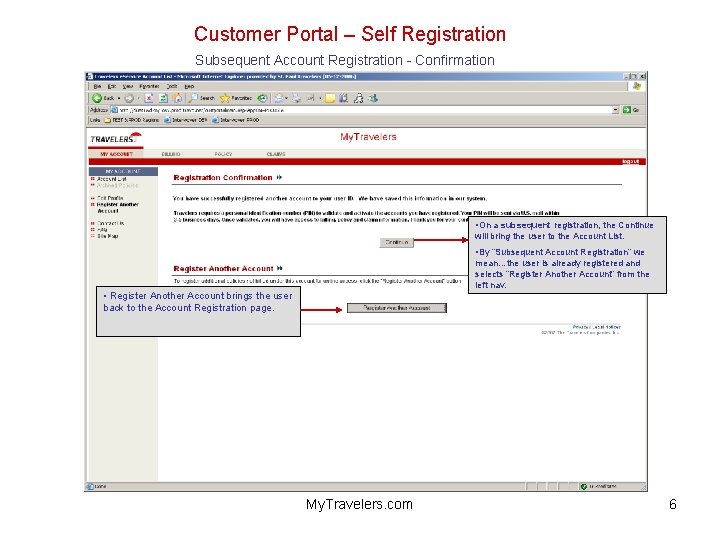Screen dimensions: 720x540
Task: Click the browser Forward arrow icon
Action: coord(129,98)
